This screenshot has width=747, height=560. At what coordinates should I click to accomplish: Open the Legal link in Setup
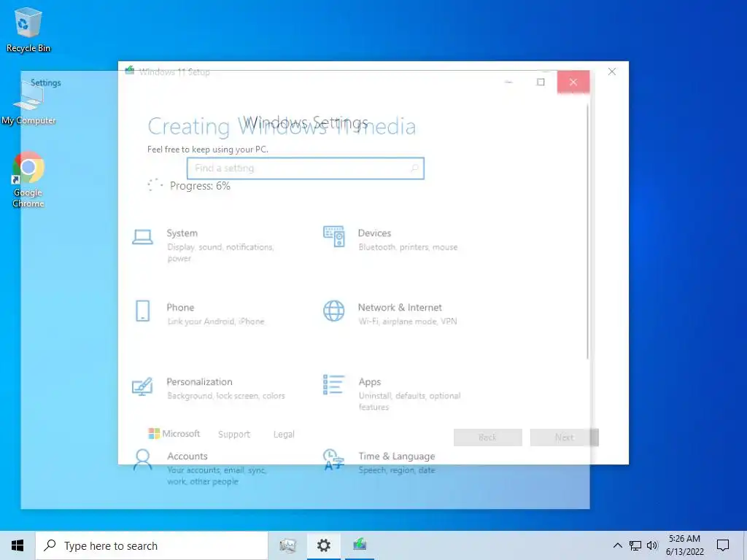[284, 435]
